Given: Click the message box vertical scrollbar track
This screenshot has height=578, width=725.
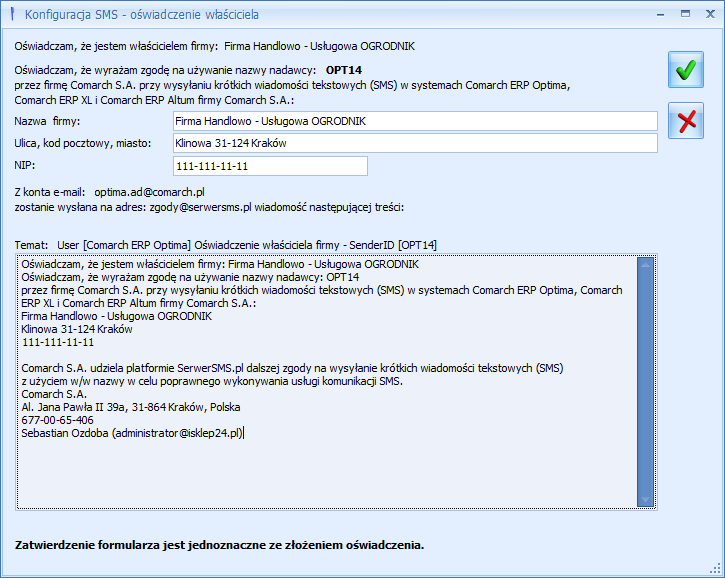Looking at the screenshot, I should click(x=645, y=382).
